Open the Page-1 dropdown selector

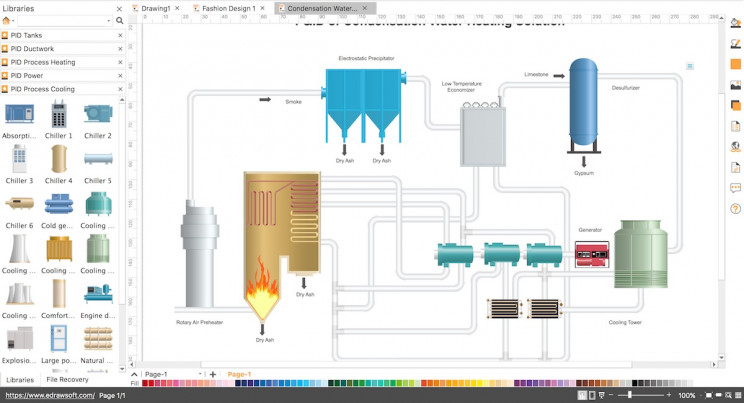[173, 374]
